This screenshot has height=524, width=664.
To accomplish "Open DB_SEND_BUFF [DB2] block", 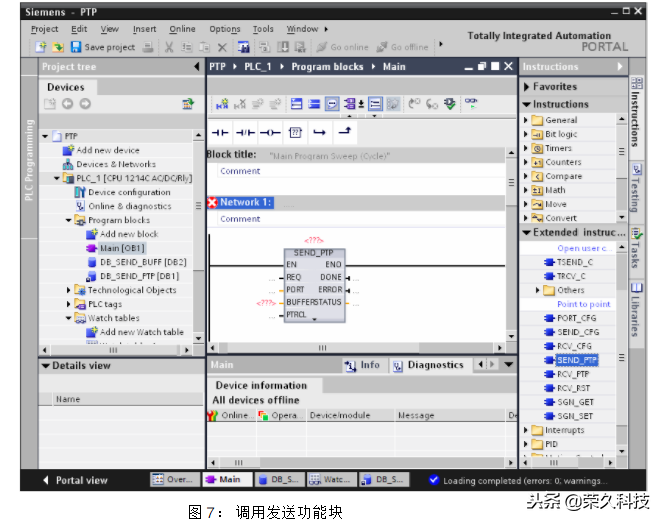I will pos(137,262).
